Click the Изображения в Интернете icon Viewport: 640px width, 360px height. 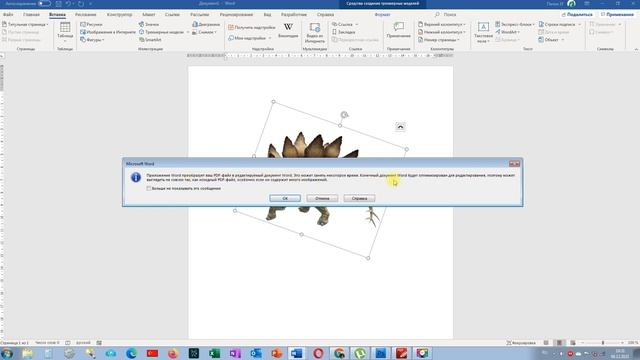[x=108, y=32]
